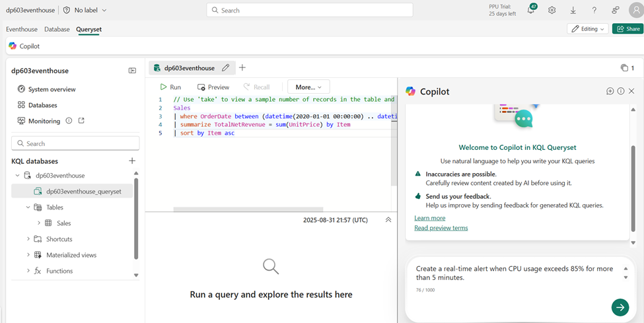Select the Sales table

[63, 223]
